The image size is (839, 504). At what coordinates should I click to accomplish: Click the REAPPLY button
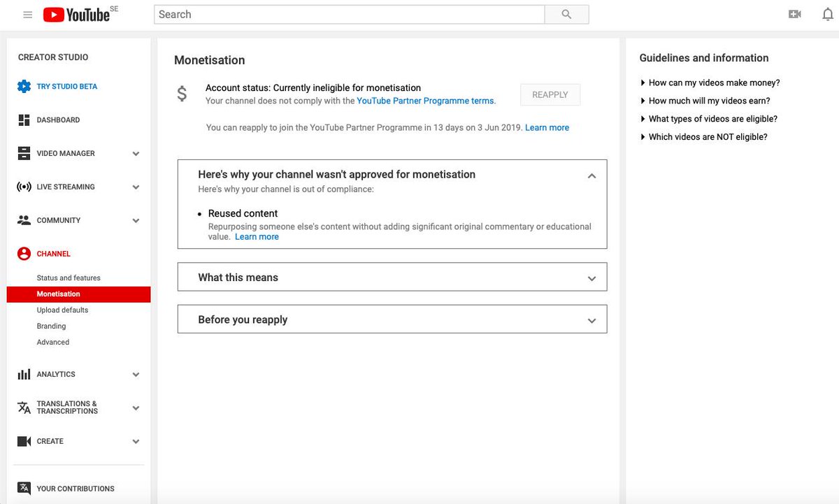pyautogui.click(x=550, y=95)
